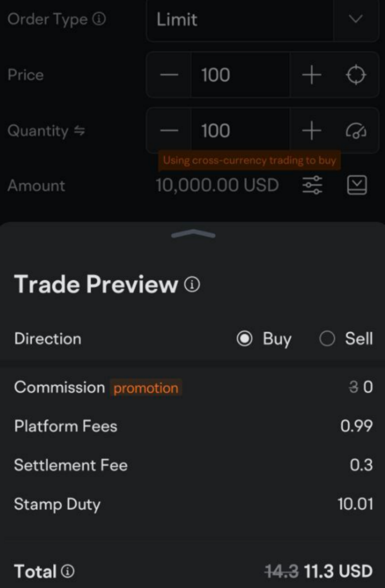Open the Order Type dropdown arrow
The width and height of the screenshot is (385, 588).
[356, 20]
